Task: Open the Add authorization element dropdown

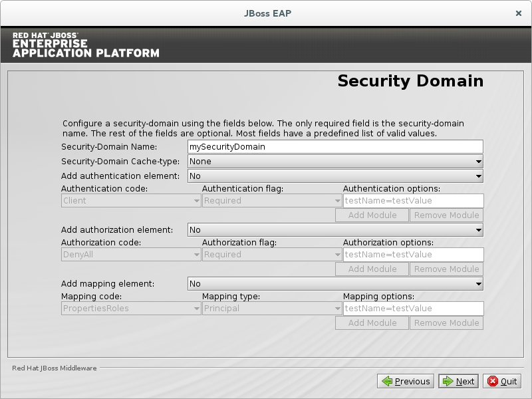Action: [334, 230]
